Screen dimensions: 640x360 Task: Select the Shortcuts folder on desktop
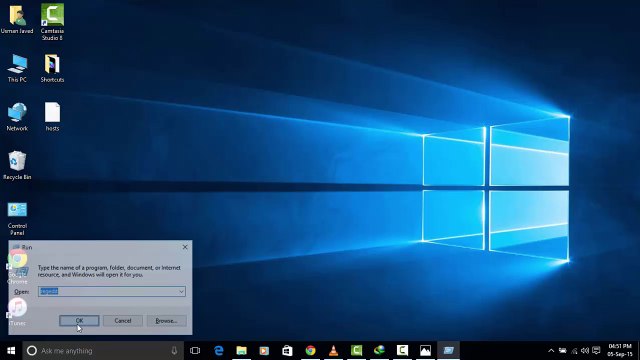click(x=52, y=68)
